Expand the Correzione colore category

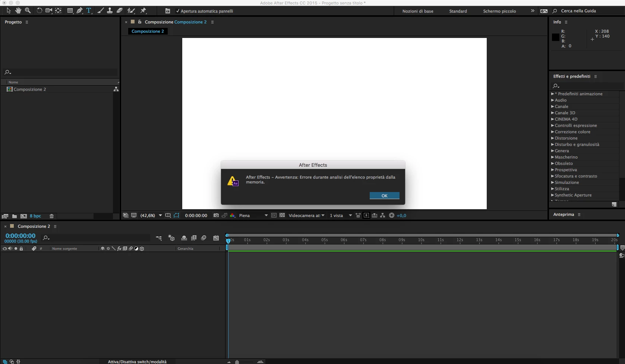click(x=552, y=132)
